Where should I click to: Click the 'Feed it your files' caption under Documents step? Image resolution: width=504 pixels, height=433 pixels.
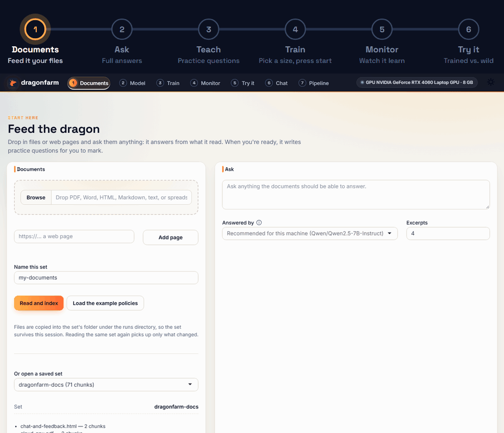click(35, 61)
